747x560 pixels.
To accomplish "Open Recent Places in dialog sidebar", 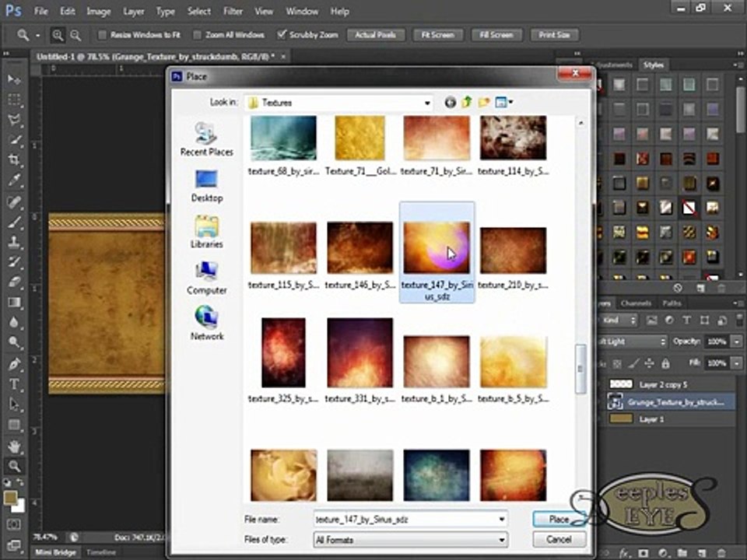I will [x=206, y=138].
